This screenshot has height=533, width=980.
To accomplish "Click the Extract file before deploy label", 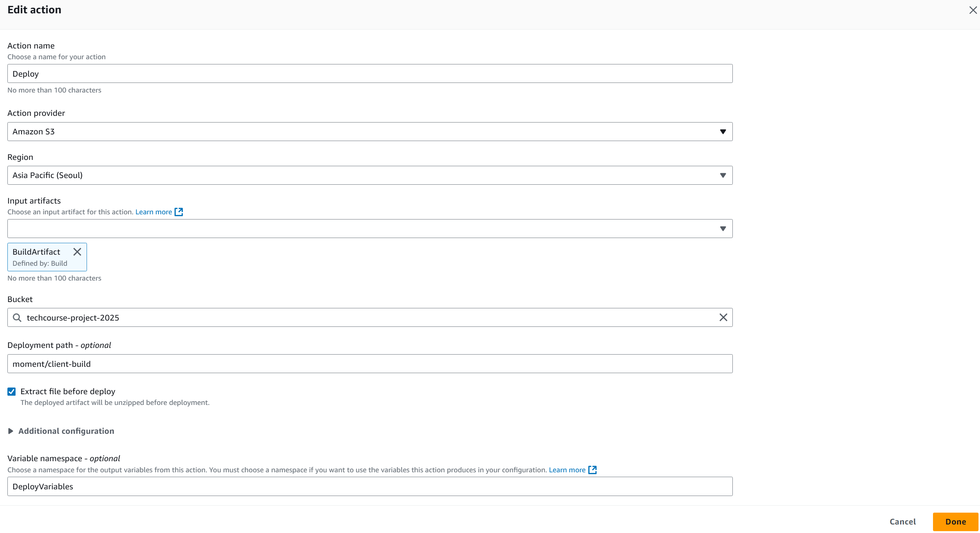I will click(x=68, y=392).
